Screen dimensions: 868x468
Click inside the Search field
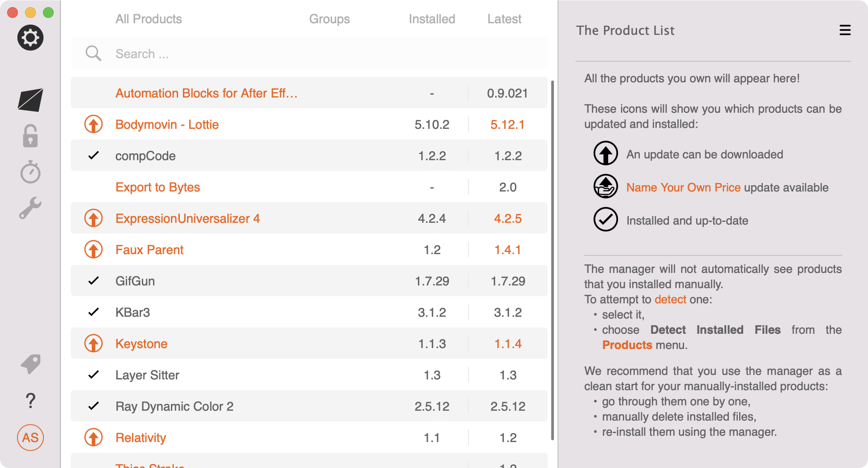[268, 54]
